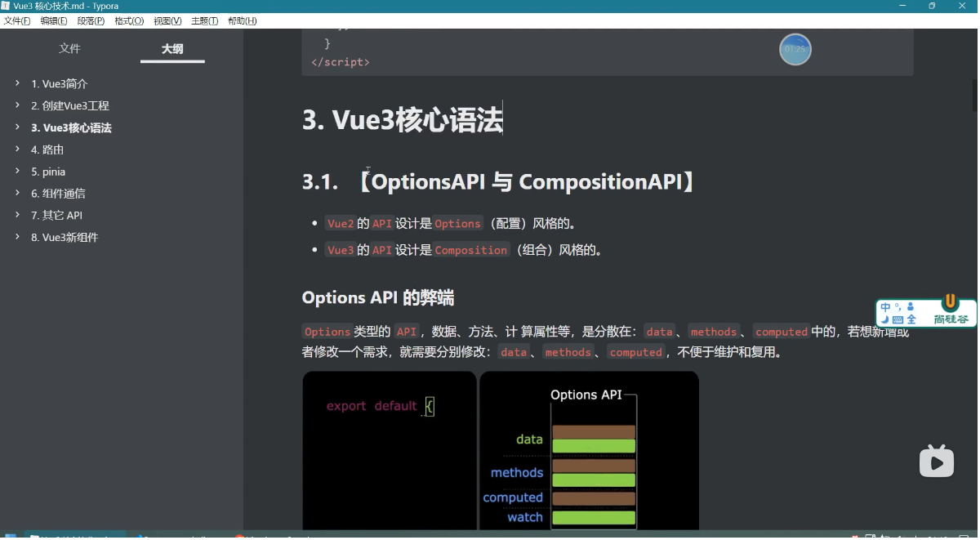This screenshot has width=980, height=540.
Task: Click inline code 'Composition' in second bullet
Action: [471, 250]
